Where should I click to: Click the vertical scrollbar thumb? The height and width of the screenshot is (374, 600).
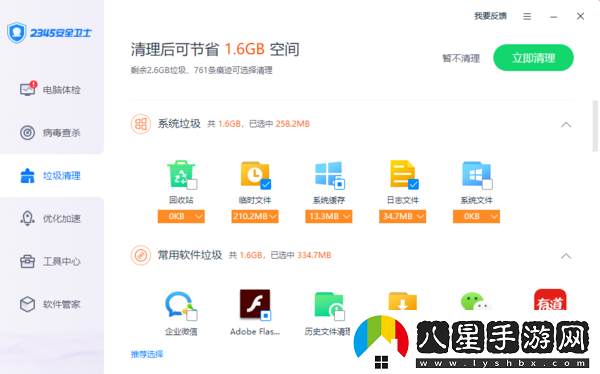tap(595, 126)
